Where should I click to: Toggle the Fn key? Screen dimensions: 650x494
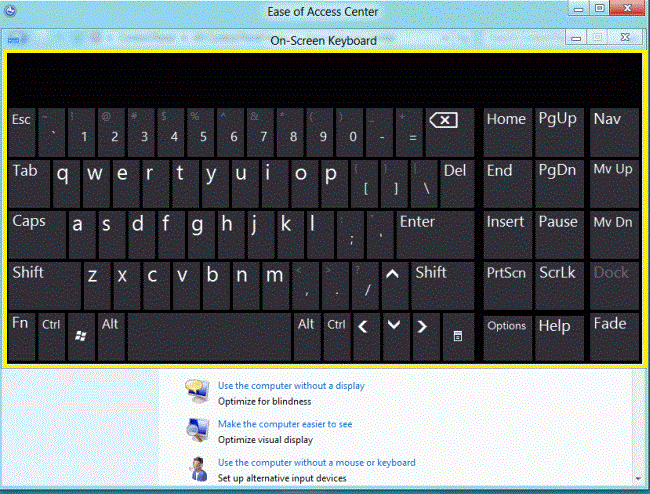click(22, 337)
